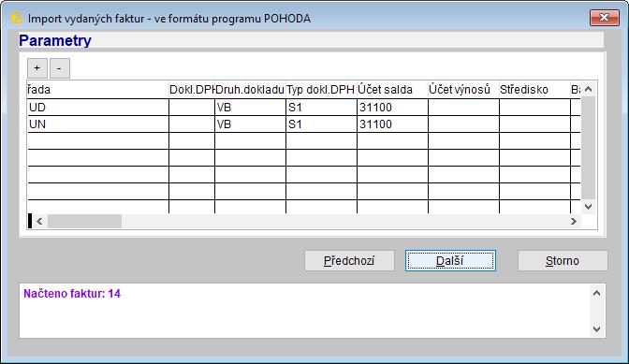The height and width of the screenshot is (364, 629).
Task: Select the UD row cell
Action: (98, 108)
